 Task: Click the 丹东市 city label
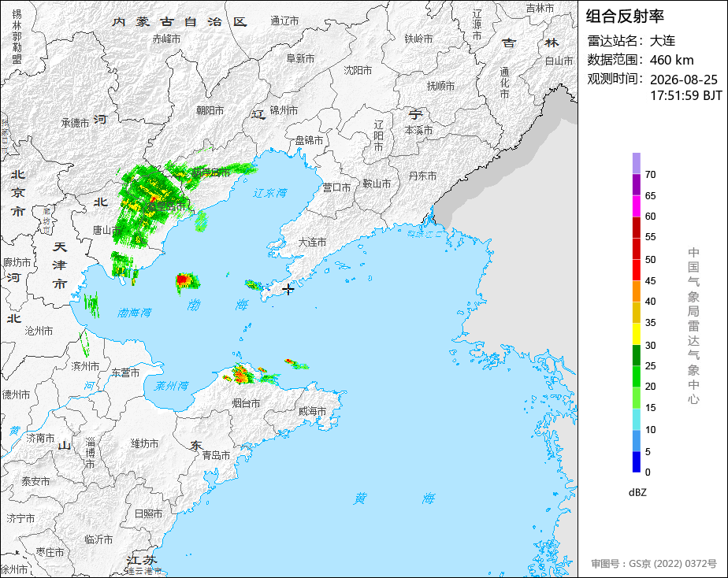pyautogui.click(x=422, y=176)
